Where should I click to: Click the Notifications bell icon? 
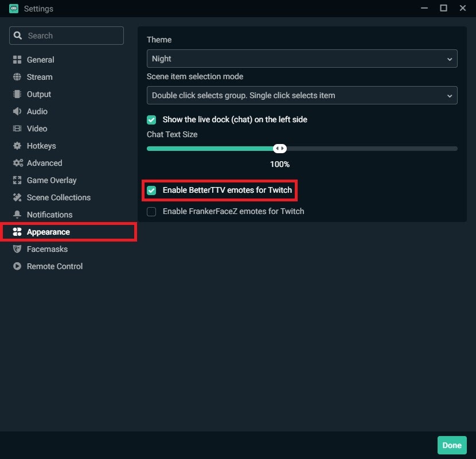17,215
